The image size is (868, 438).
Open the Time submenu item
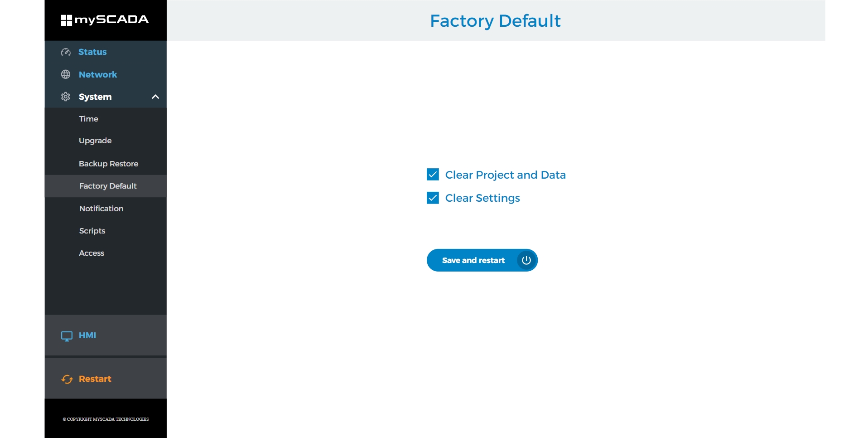(x=89, y=119)
